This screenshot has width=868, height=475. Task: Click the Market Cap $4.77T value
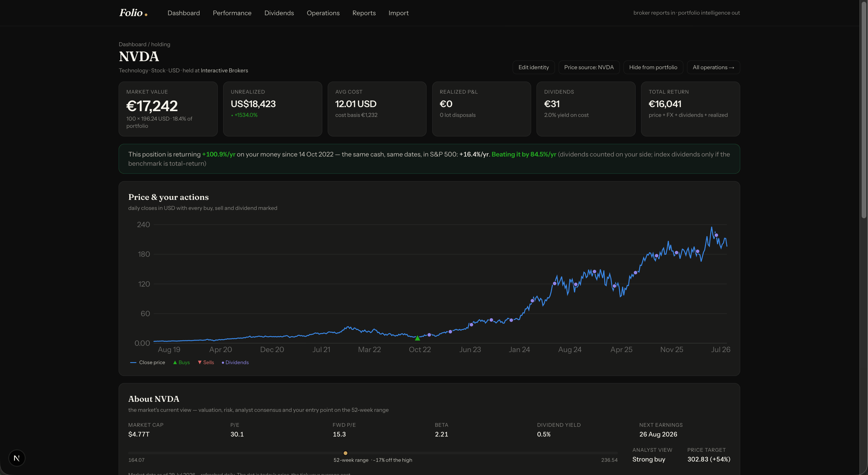pos(139,434)
